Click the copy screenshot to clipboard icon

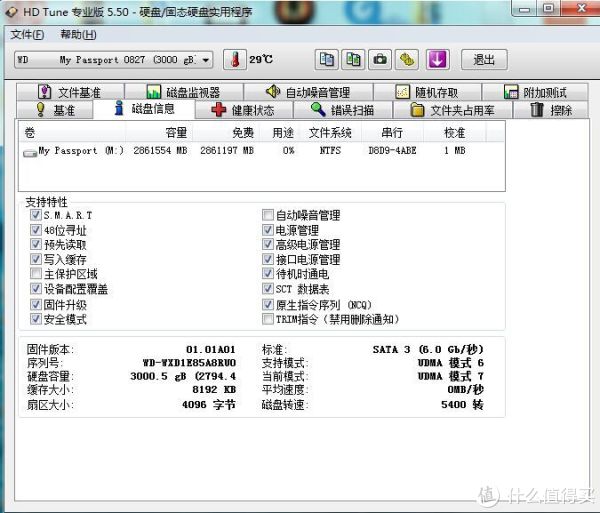pyautogui.click(x=353, y=60)
